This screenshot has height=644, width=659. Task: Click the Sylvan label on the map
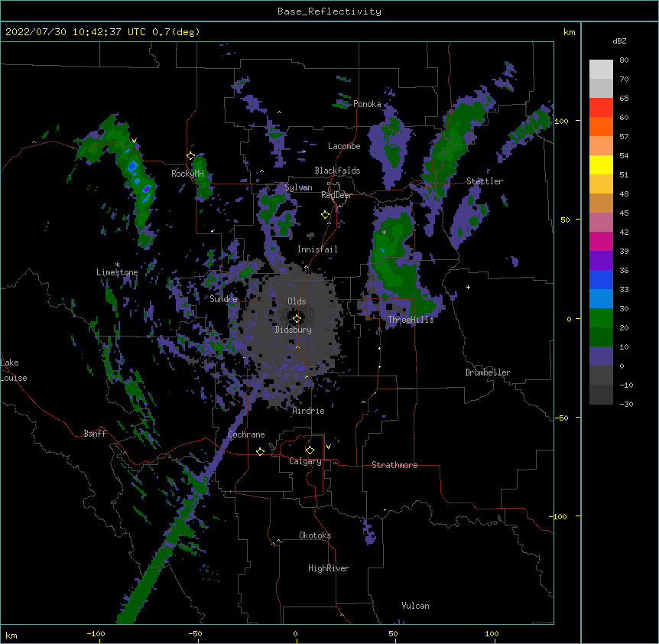tap(298, 187)
